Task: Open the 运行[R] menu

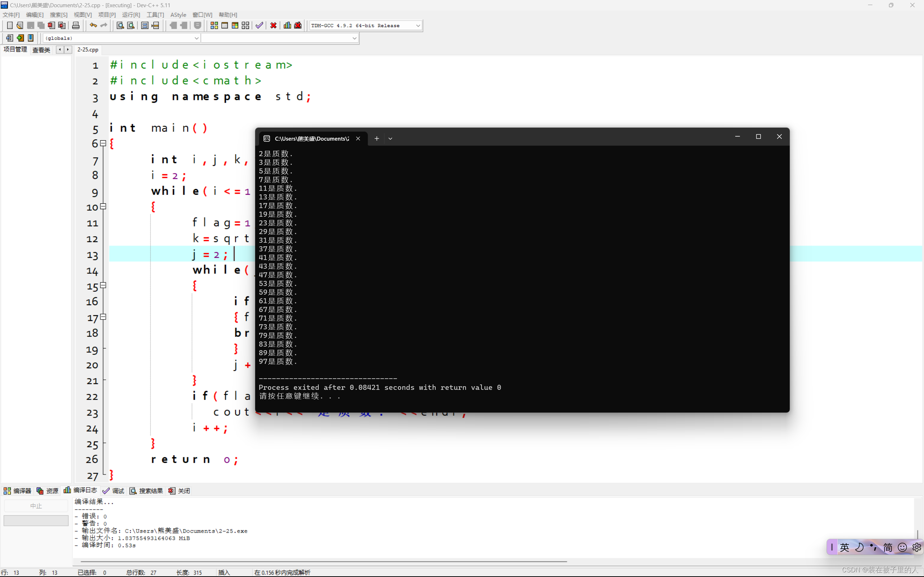Action: [131, 15]
